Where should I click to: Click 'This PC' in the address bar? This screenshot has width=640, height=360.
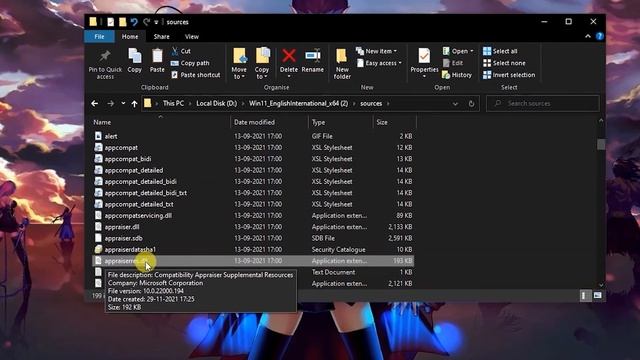pos(173,104)
